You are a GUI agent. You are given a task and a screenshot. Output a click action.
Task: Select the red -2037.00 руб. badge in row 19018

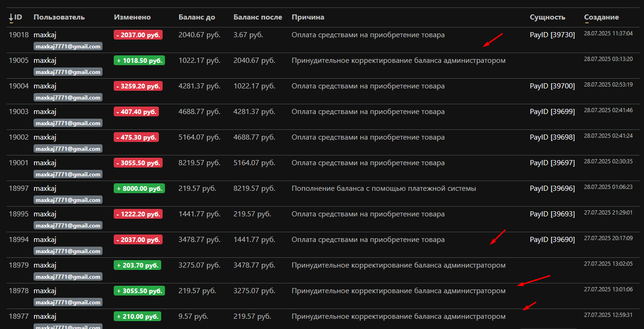tap(138, 35)
